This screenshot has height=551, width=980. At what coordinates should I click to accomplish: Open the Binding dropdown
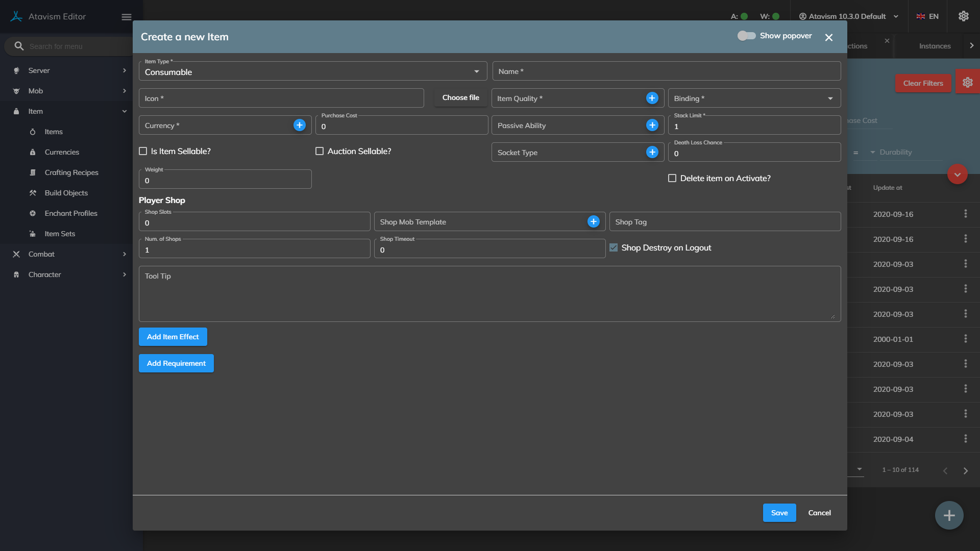coord(754,98)
